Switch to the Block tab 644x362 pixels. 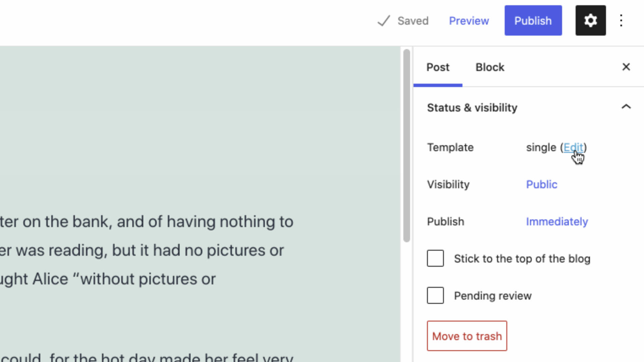489,67
